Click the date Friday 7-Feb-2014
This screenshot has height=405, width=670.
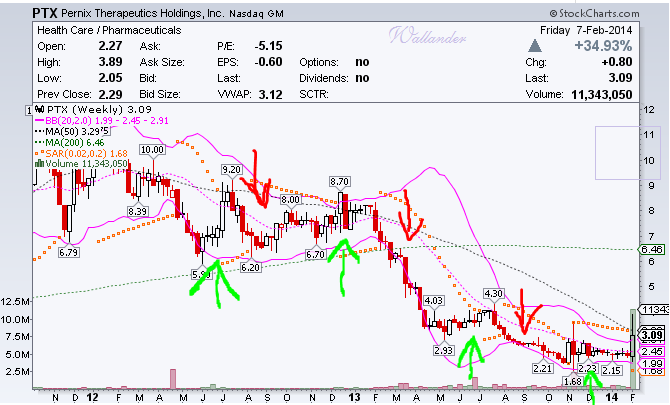pyautogui.click(x=586, y=30)
